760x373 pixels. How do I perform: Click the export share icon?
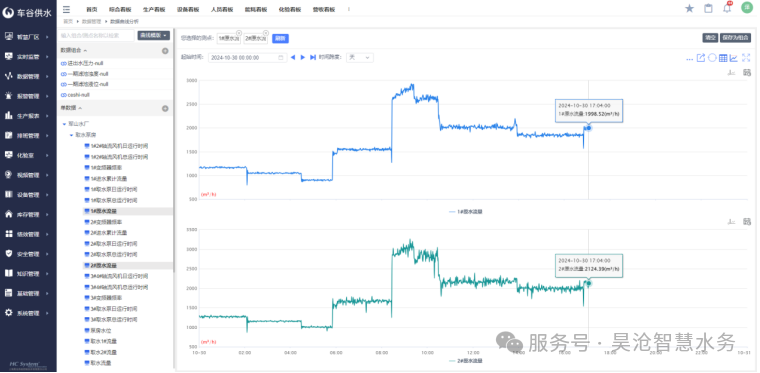tap(700, 58)
